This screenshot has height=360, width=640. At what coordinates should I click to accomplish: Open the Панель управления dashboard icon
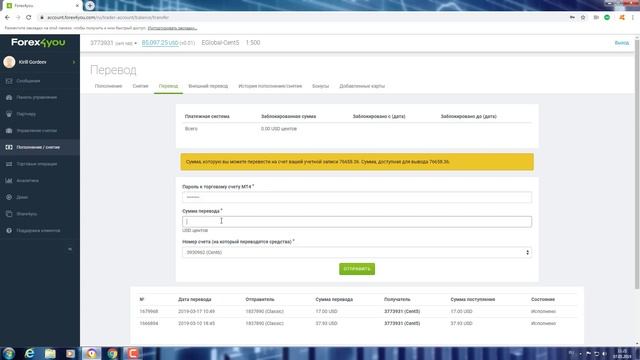coord(9,98)
